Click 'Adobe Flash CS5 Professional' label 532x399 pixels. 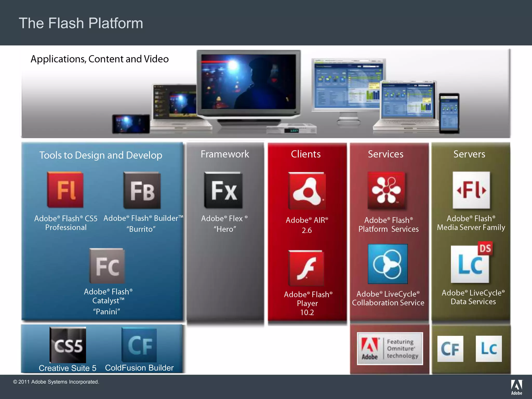tap(66, 223)
